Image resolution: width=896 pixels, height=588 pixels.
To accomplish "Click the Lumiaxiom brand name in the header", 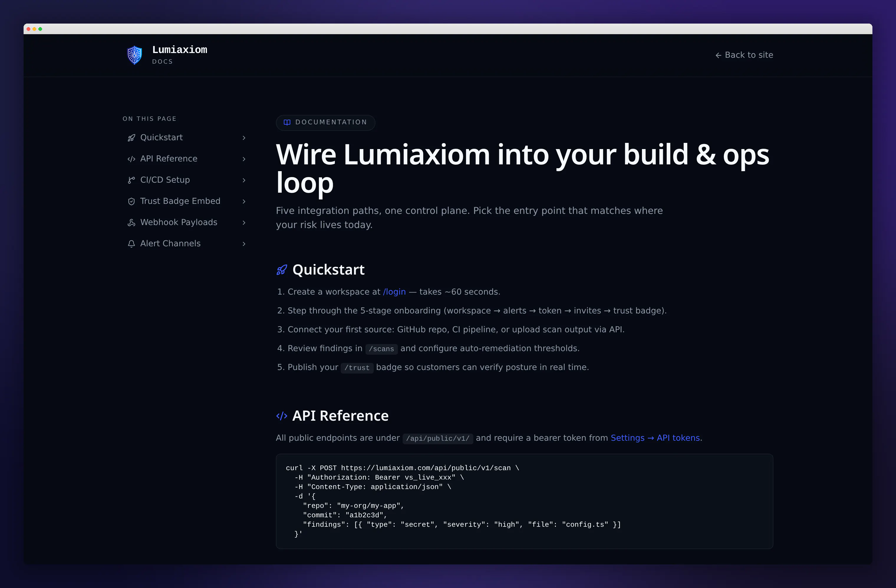I will tap(179, 50).
